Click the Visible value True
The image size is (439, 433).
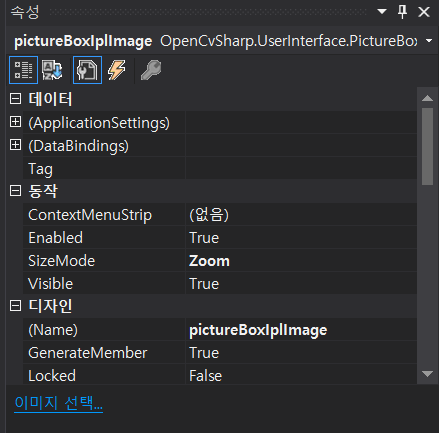pos(204,284)
